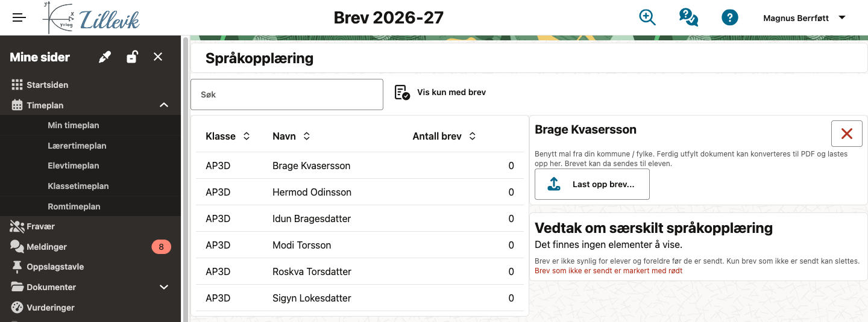868x322 pixels.
Task: Close Brage Kvasersson panel with red X
Action: (846, 134)
